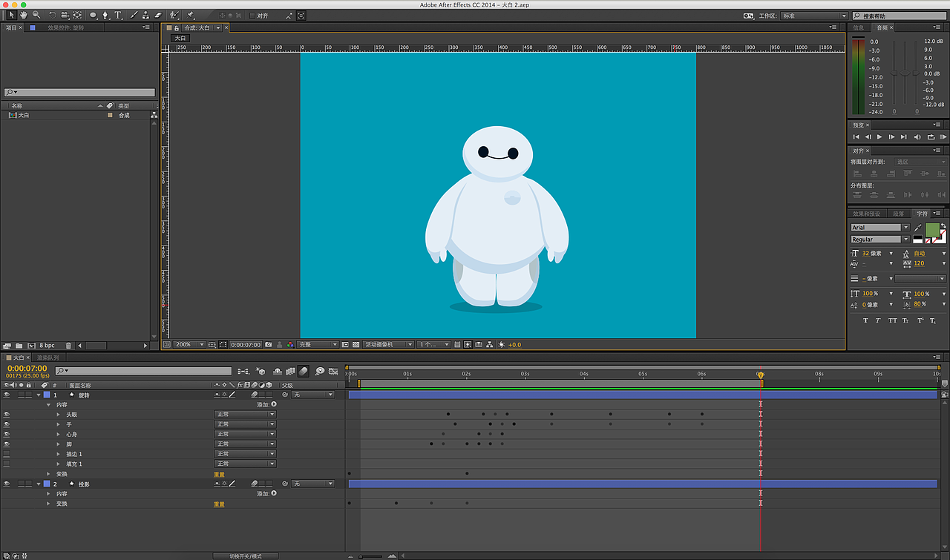Hide the 心身 group eye icon

(7, 434)
